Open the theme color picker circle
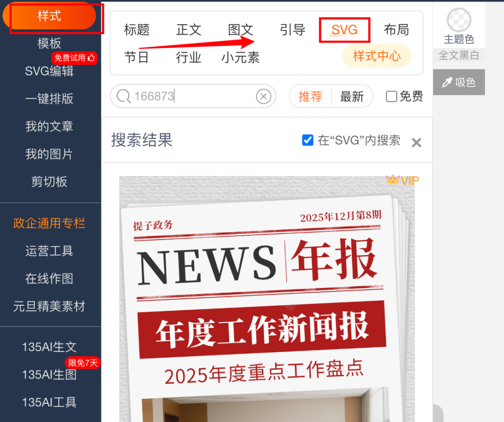 pyautogui.click(x=459, y=20)
